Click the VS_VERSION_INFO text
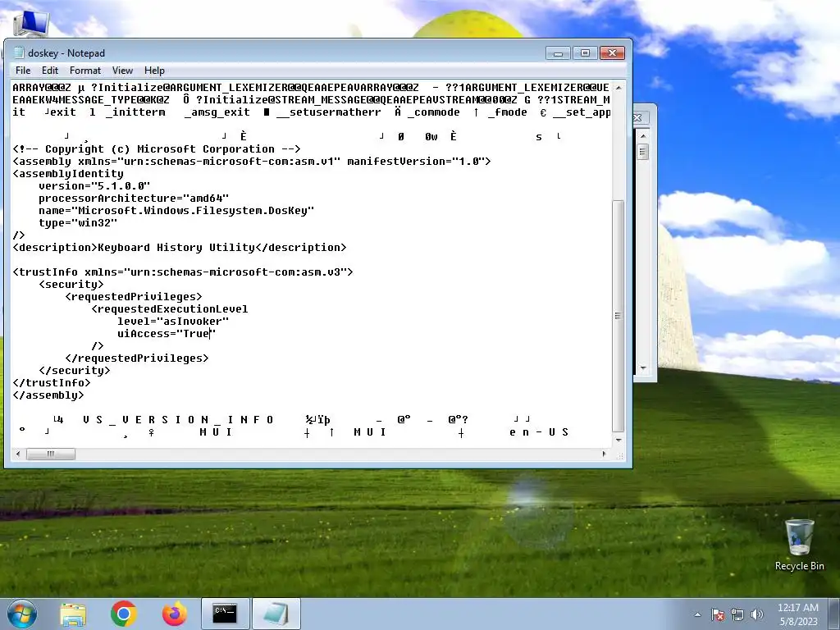This screenshot has width=840, height=630. click(178, 419)
